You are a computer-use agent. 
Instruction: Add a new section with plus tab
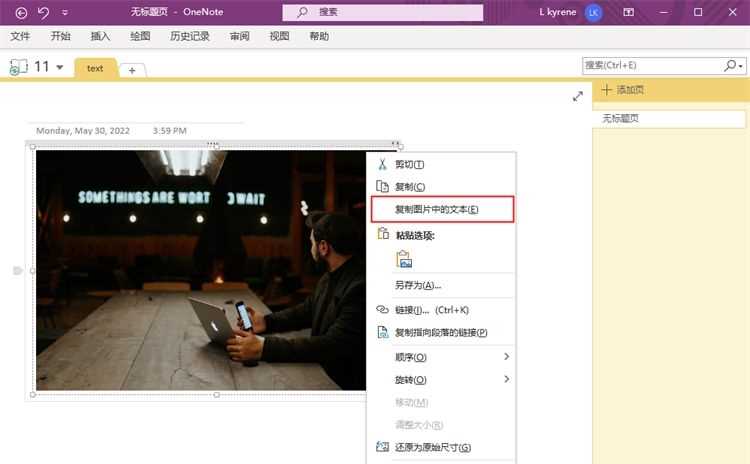[132, 69]
